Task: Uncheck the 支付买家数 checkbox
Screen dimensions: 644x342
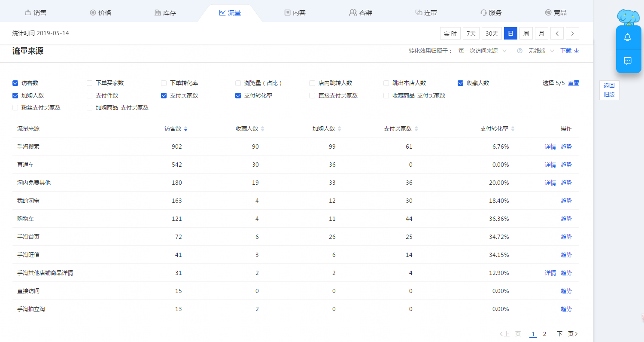Action: click(164, 95)
